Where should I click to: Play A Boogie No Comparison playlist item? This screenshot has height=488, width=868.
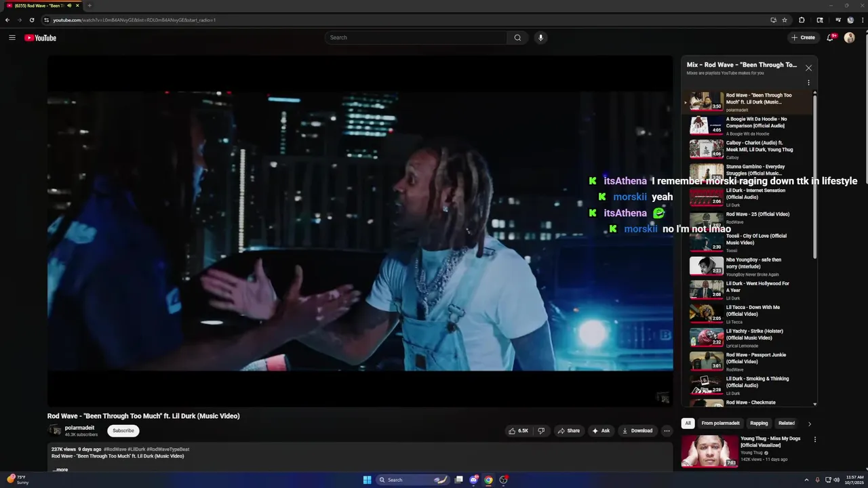coord(749,126)
